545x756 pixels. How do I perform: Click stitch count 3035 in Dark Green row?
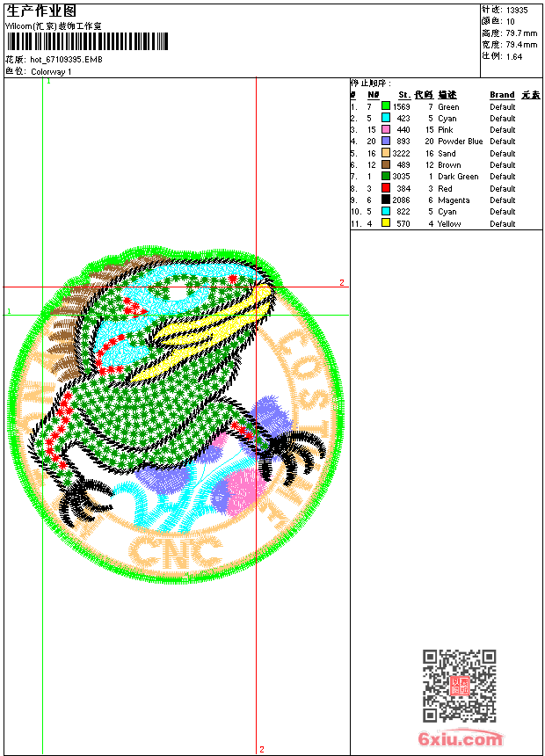[401, 177]
